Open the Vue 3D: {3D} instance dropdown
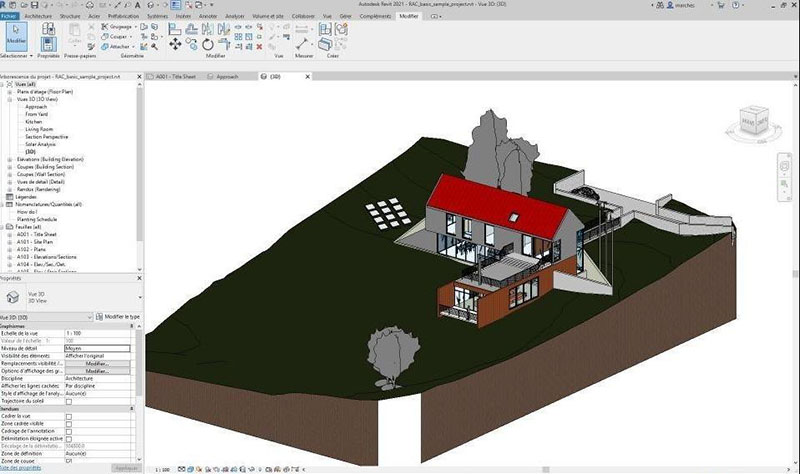 (x=46, y=317)
